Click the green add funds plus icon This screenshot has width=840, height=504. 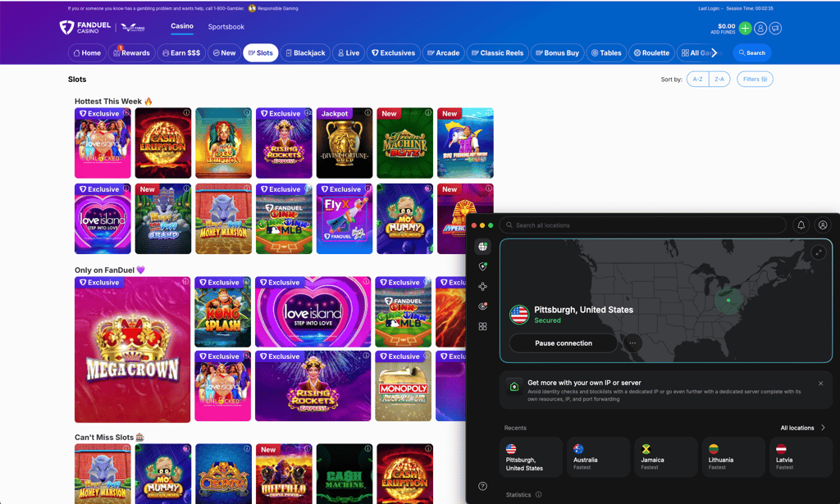pyautogui.click(x=745, y=29)
